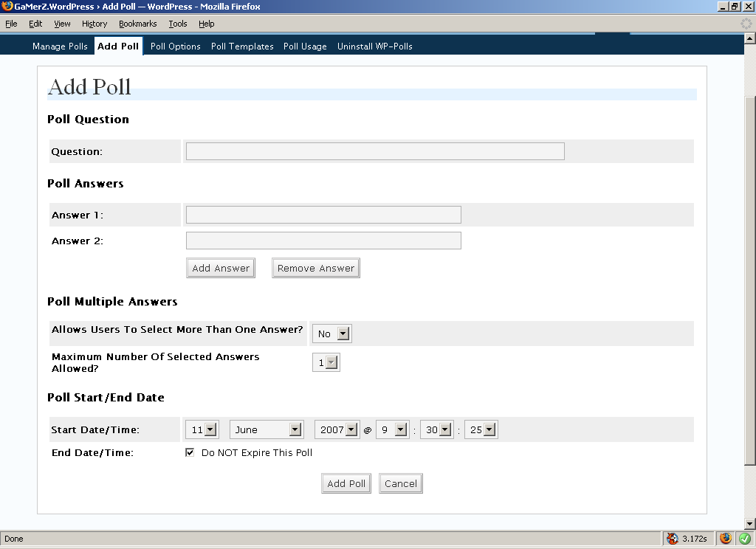The image size is (756, 549).
Task: Toggle the Do NOT Expire This Poll checkbox
Action: tap(190, 452)
